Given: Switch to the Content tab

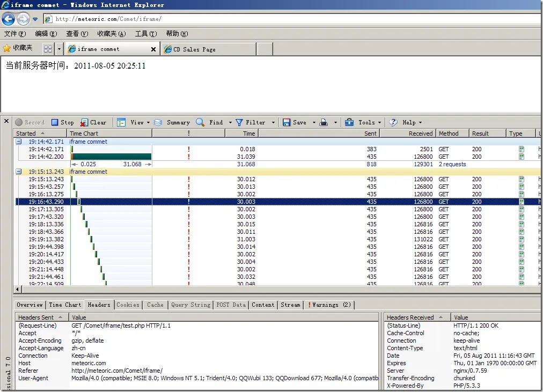Looking at the screenshot, I should pos(263,305).
